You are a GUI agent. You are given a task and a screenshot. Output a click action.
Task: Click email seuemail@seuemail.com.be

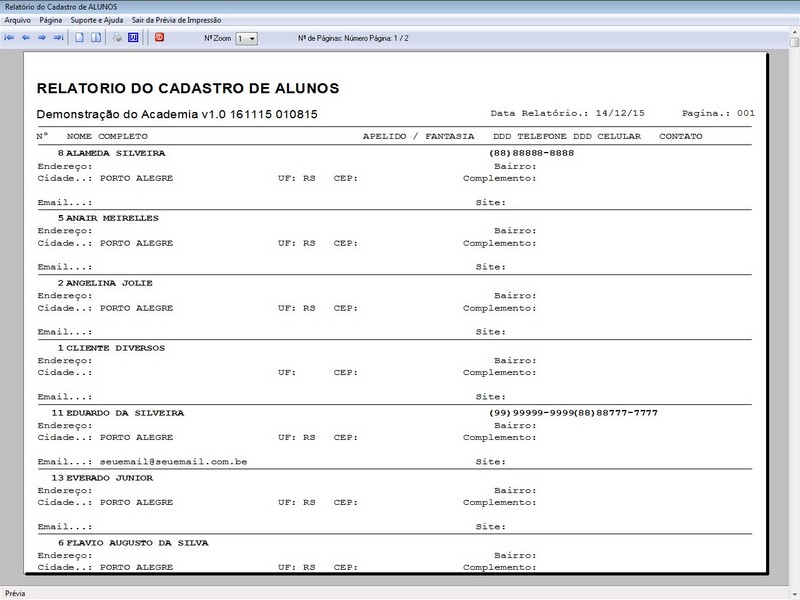pyautogui.click(x=173, y=462)
